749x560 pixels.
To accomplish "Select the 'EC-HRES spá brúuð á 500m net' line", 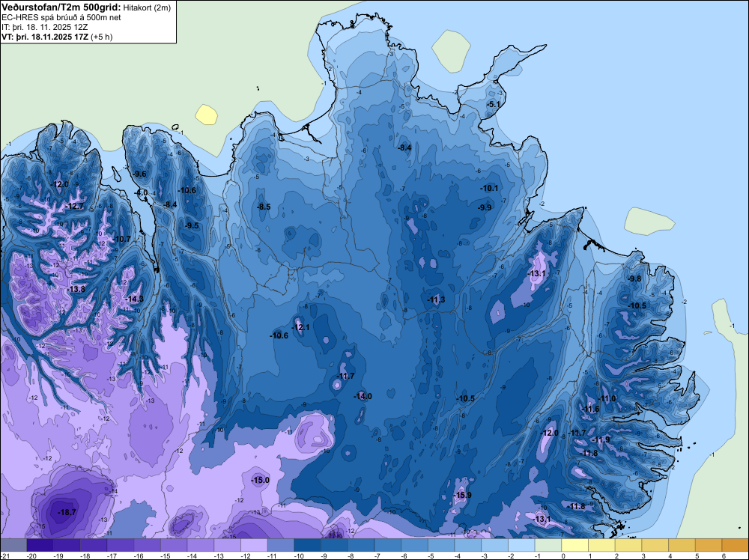I will tap(61, 18).
